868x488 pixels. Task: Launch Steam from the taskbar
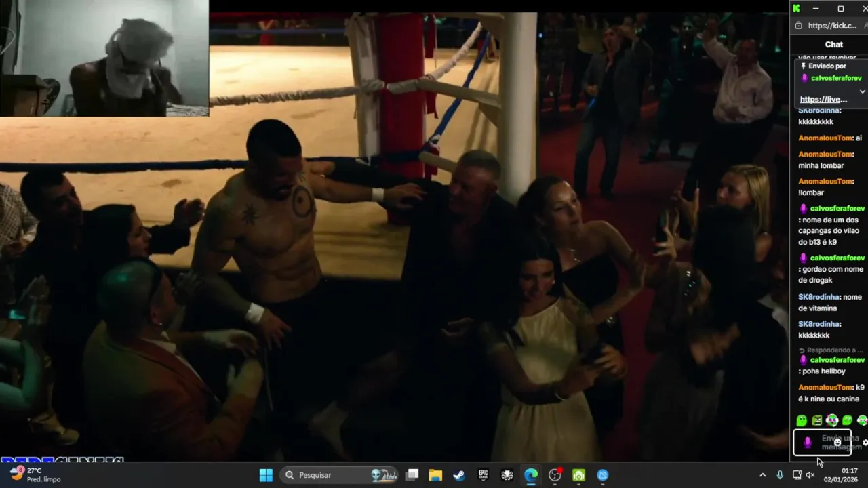pyautogui.click(x=459, y=475)
